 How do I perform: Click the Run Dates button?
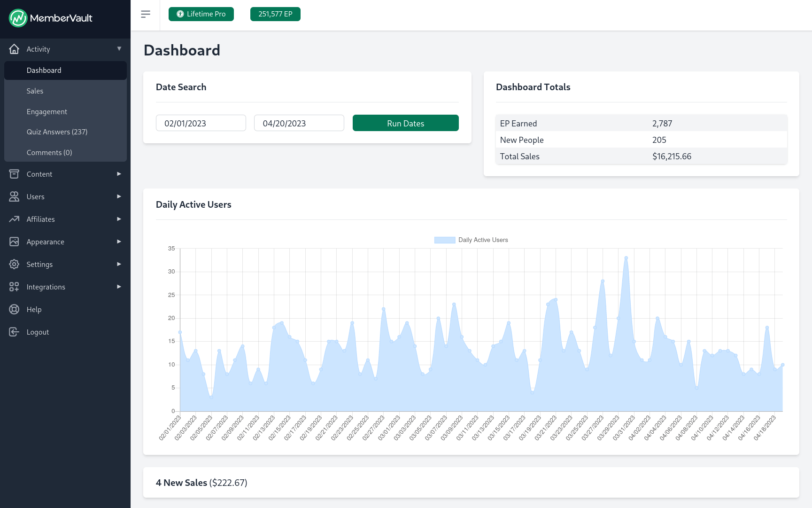click(x=406, y=123)
